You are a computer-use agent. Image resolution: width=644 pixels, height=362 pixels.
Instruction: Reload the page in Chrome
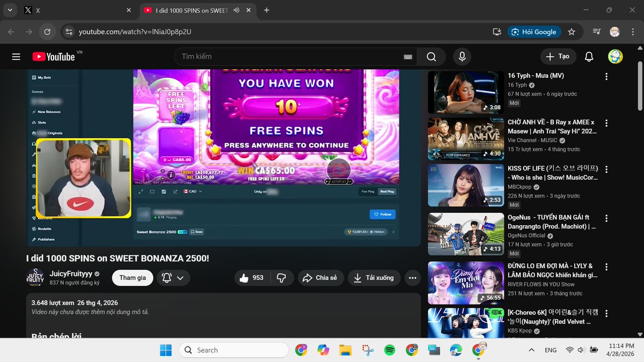click(47, 32)
